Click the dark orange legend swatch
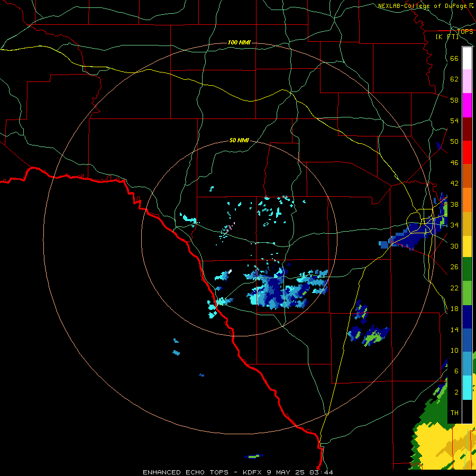The height and width of the screenshot is (476, 476). tap(467, 176)
